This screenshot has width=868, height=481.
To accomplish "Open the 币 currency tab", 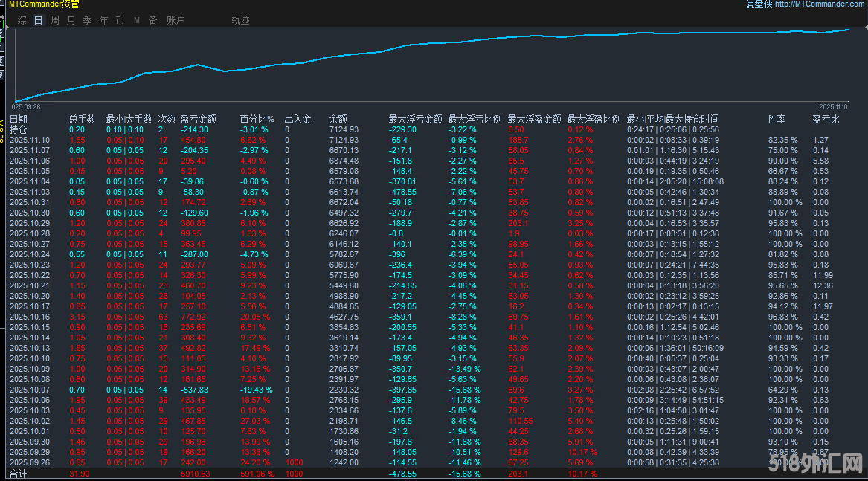I will pos(120,20).
